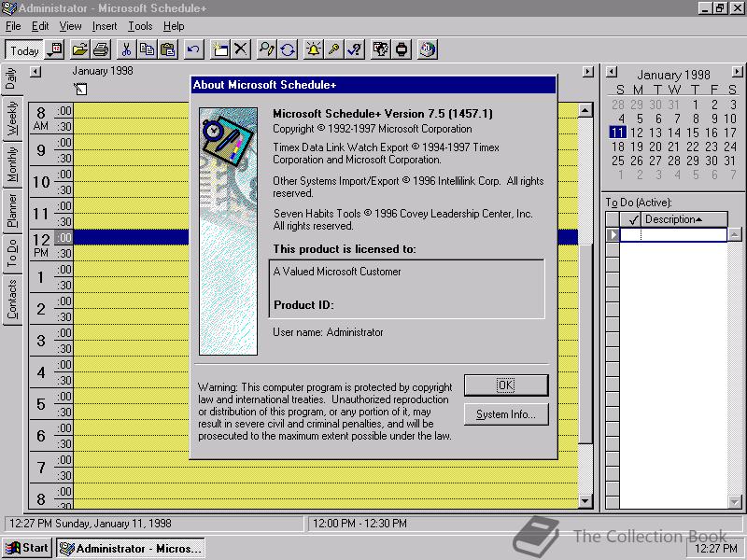Switch to the Monthly tab
The height and width of the screenshot is (560, 747).
pos(11,164)
